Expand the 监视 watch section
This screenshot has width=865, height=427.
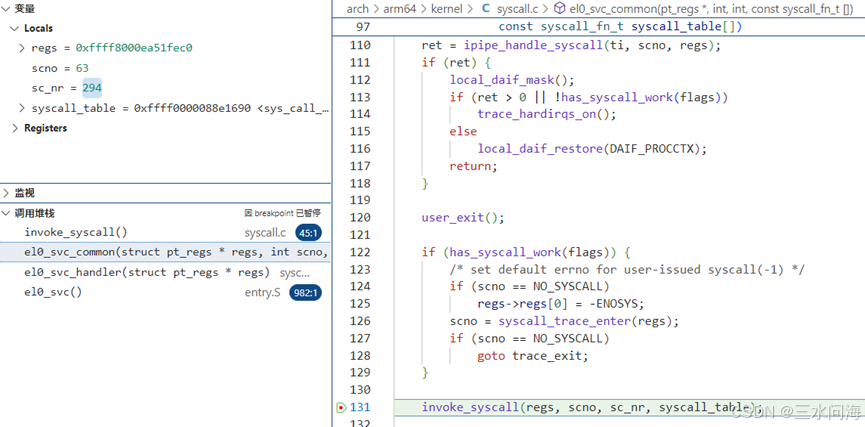[165, 193]
